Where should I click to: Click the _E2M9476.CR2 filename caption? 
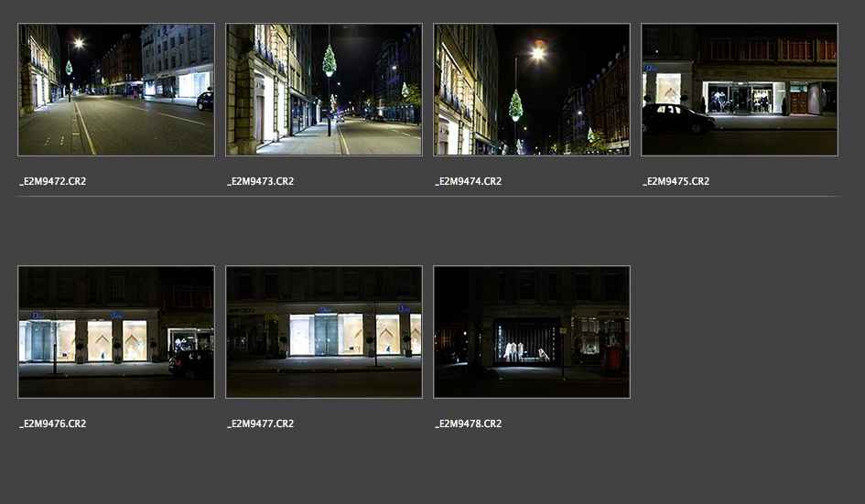click(53, 424)
